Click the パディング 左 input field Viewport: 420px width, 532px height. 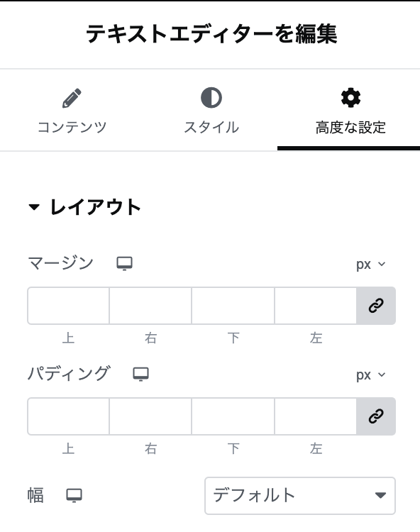pyautogui.click(x=316, y=416)
